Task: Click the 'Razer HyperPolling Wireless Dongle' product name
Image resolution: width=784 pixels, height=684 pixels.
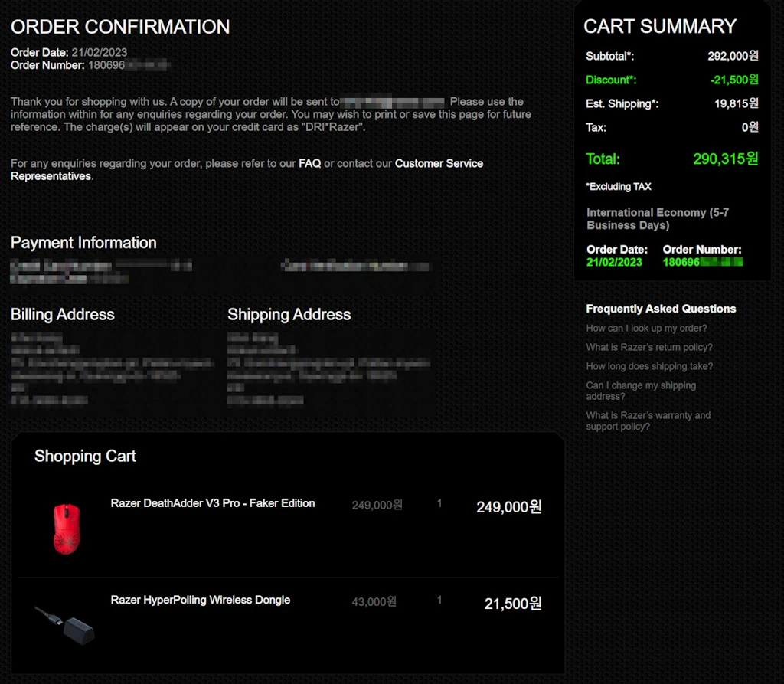Action: [200, 600]
